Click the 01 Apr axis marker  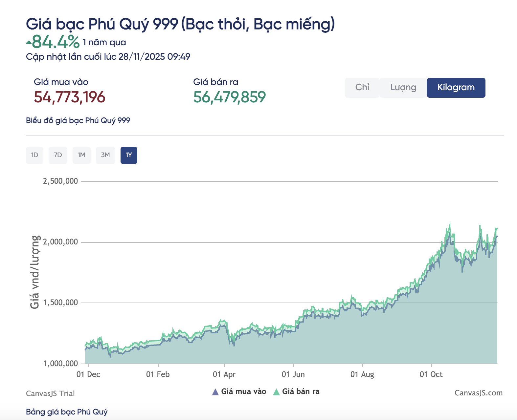point(224,374)
